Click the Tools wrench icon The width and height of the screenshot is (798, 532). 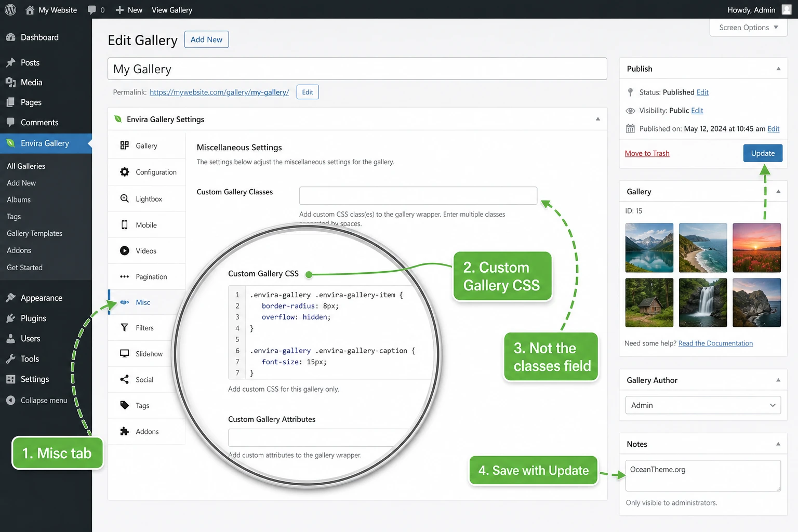point(10,358)
